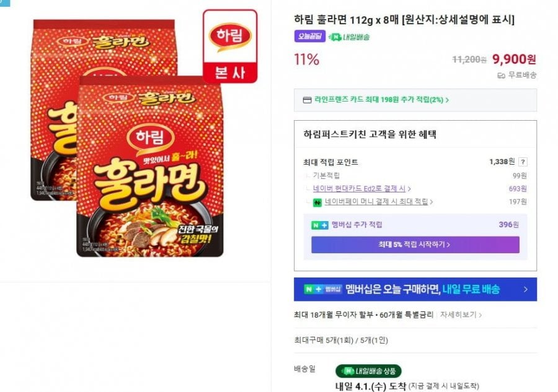Screen dimensions: 558x392
Task: Click the 무료배송 truck icon
Action: (x=501, y=76)
